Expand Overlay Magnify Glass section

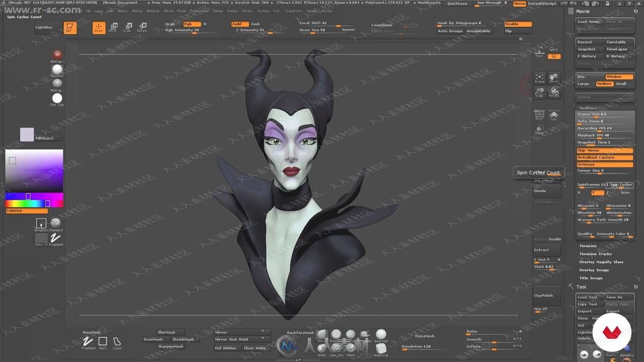pyautogui.click(x=601, y=262)
